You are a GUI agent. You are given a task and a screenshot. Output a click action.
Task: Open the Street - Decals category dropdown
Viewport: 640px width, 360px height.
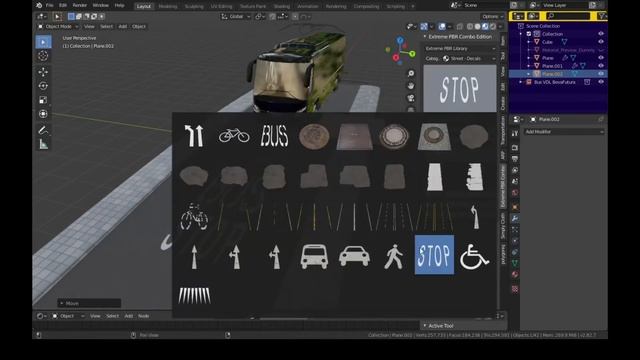click(x=469, y=59)
